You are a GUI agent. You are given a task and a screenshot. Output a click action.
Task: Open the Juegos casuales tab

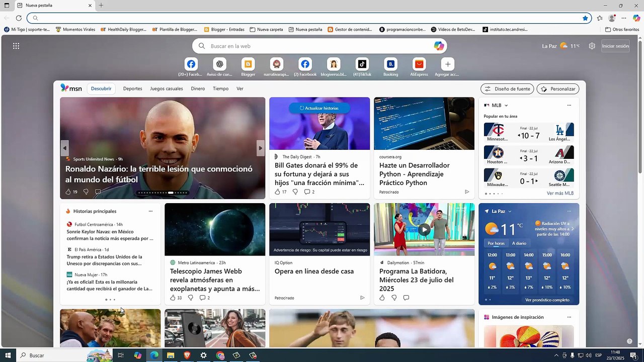point(167,88)
